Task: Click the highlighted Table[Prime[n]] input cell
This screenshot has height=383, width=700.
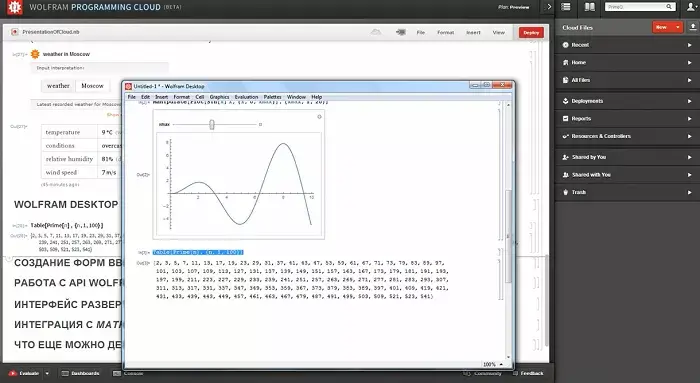Action: [198, 252]
